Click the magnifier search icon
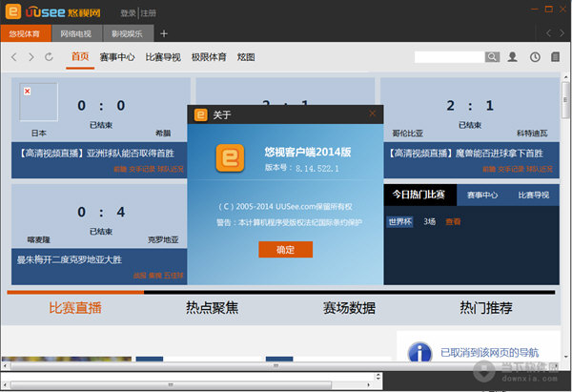Viewport: 572px width, 392px height. [492, 57]
